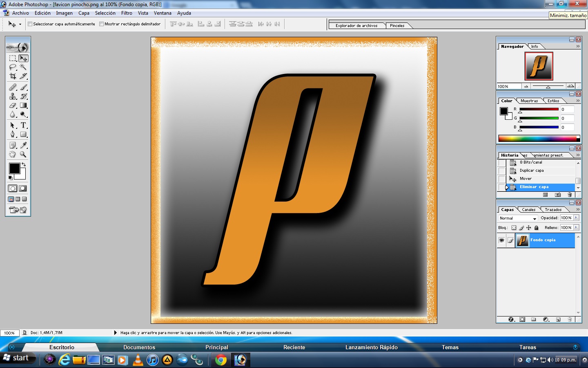Select the Path Selection tool
Viewport: 588px width, 368px height.
coord(13,125)
